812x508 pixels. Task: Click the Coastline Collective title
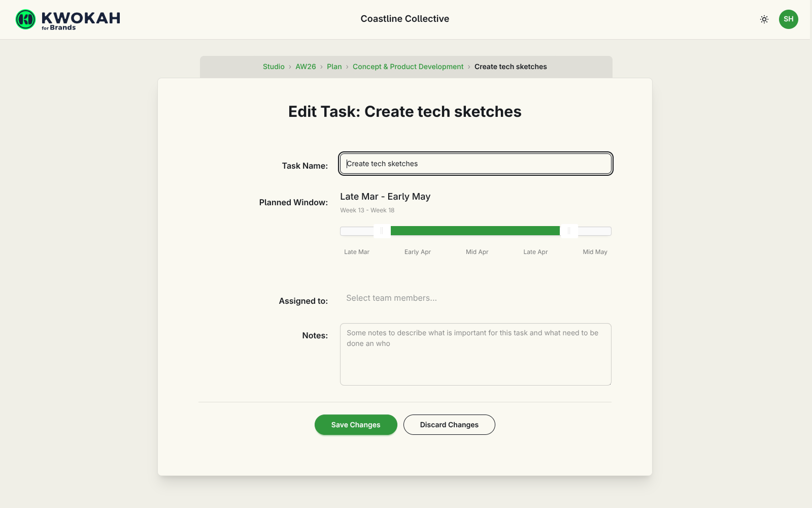[x=404, y=19]
